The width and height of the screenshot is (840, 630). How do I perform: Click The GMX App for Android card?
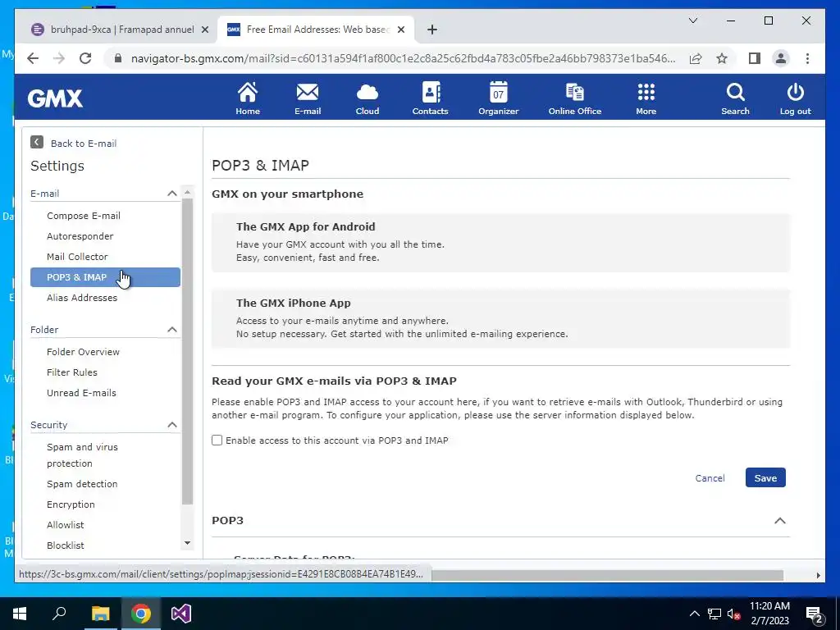tap(500, 242)
